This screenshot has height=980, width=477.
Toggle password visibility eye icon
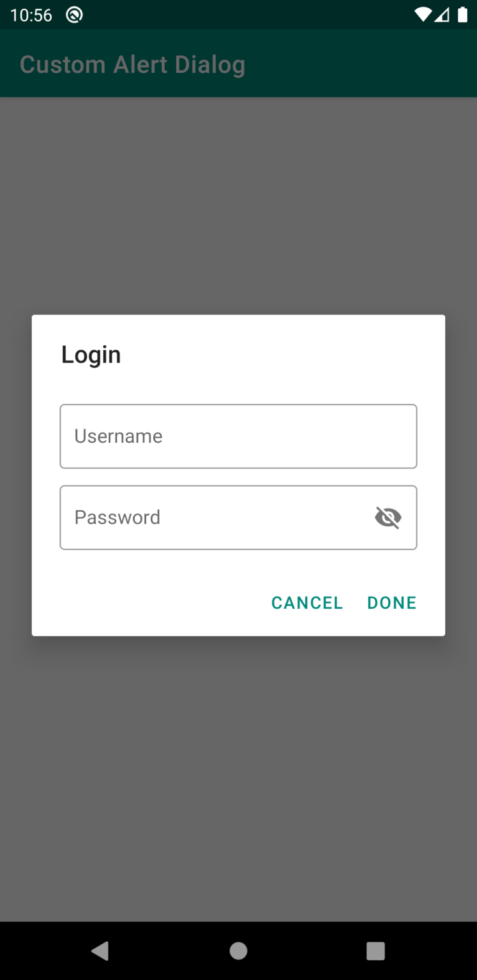388,517
